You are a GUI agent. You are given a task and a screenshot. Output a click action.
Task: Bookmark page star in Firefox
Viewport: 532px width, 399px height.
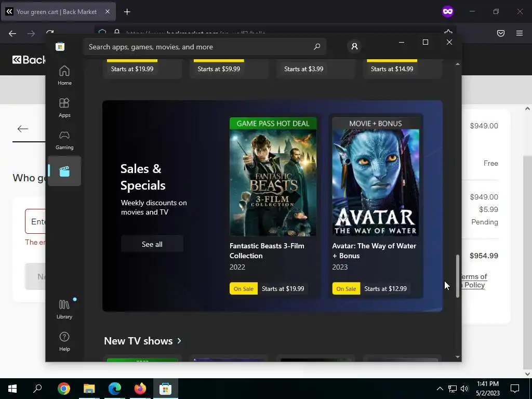pos(448,33)
